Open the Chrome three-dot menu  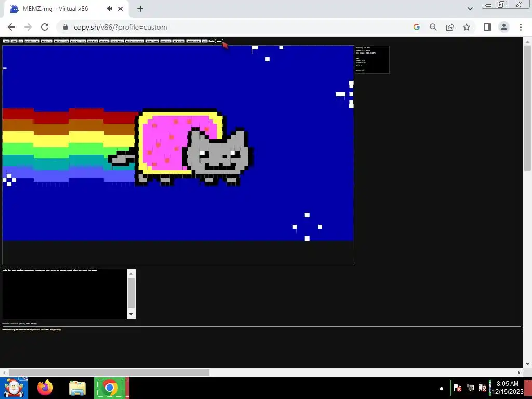521,27
